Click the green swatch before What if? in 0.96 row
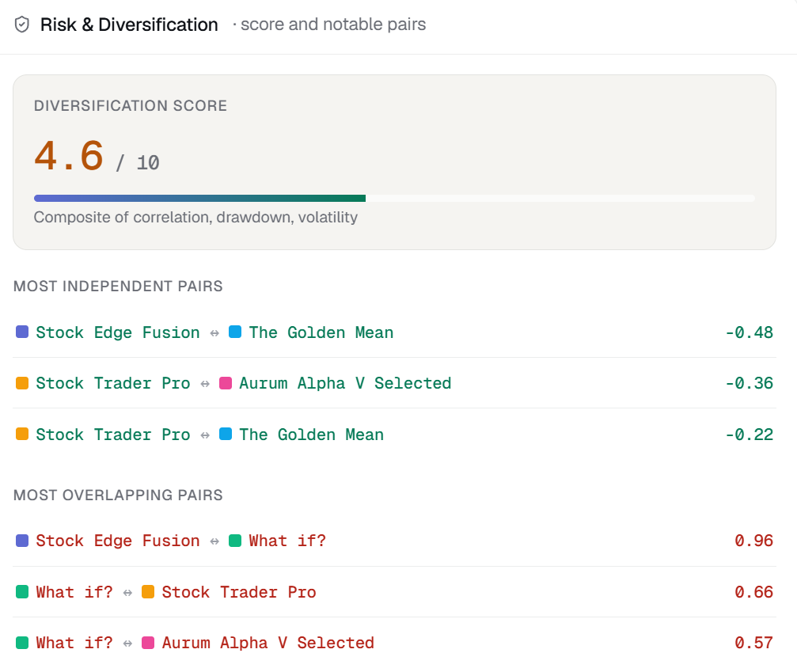The image size is (797, 672). point(235,541)
